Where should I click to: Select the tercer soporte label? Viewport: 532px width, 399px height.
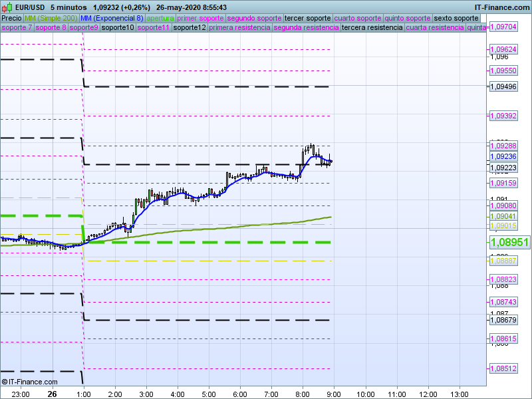pos(307,18)
